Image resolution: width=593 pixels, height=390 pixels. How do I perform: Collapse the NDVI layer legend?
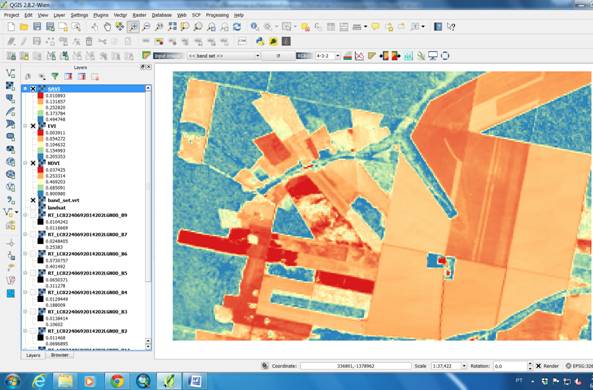pos(25,163)
